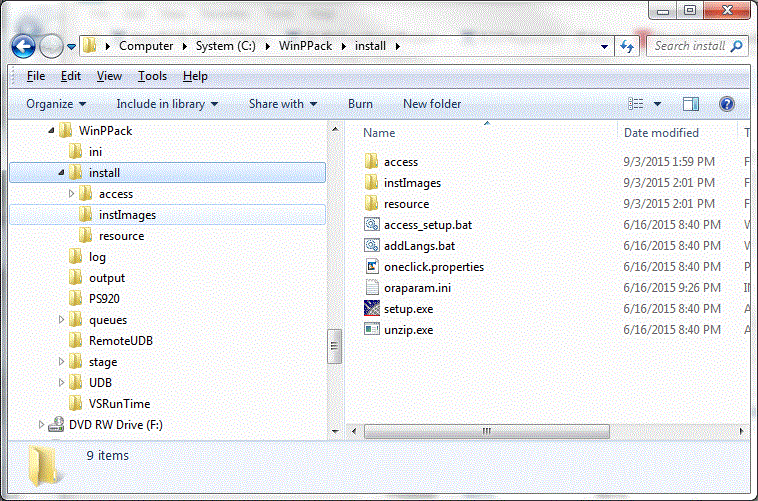This screenshot has width=758, height=501.
Task: Click the 9/3/2015 1:59 PM date cell
Action: 669,162
